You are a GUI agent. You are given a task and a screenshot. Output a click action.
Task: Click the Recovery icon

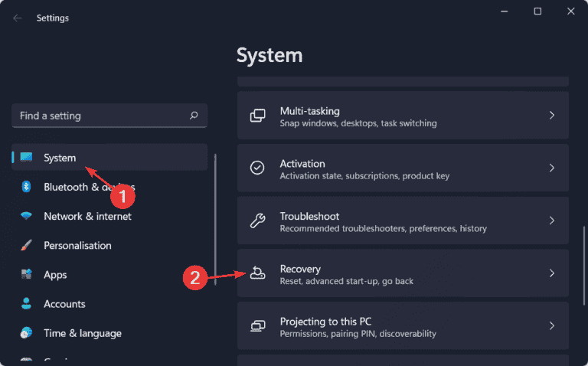click(x=258, y=273)
